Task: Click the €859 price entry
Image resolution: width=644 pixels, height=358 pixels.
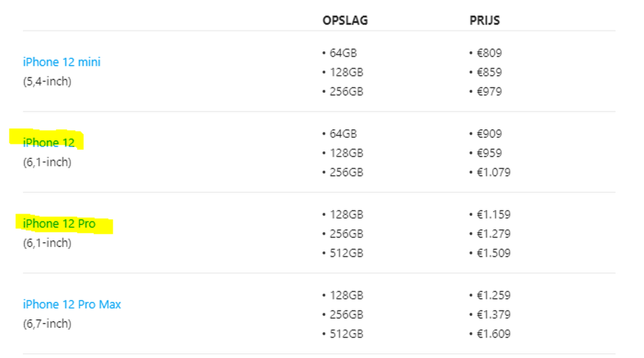Action: [489, 72]
